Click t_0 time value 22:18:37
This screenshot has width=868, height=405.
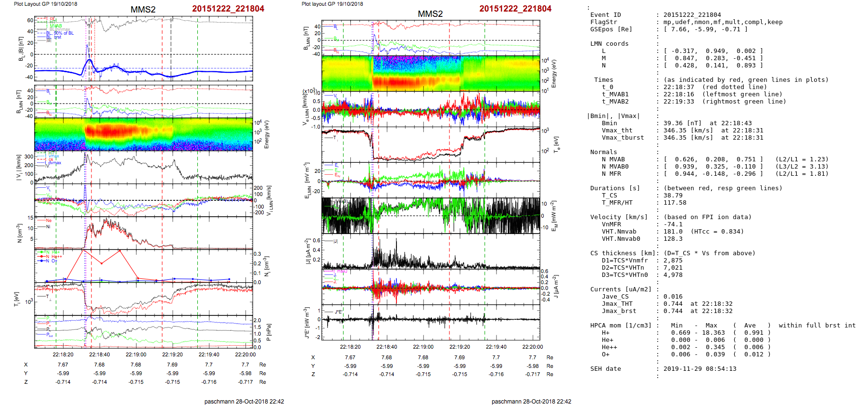(679, 87)
